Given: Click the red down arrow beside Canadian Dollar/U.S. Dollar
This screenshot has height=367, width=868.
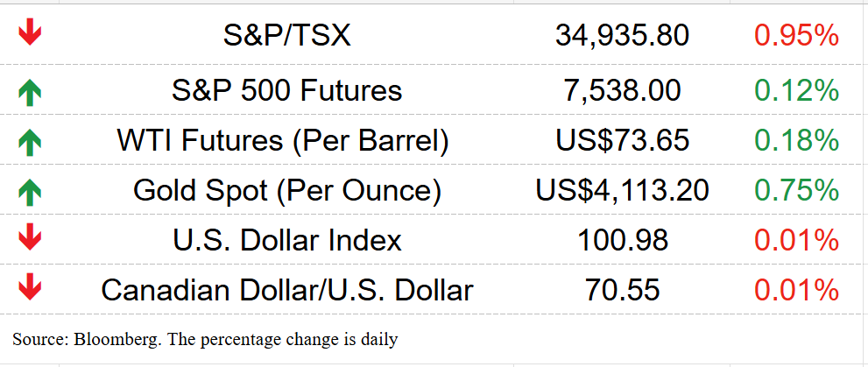Looking at the screenshot, I should pos(30,288).
